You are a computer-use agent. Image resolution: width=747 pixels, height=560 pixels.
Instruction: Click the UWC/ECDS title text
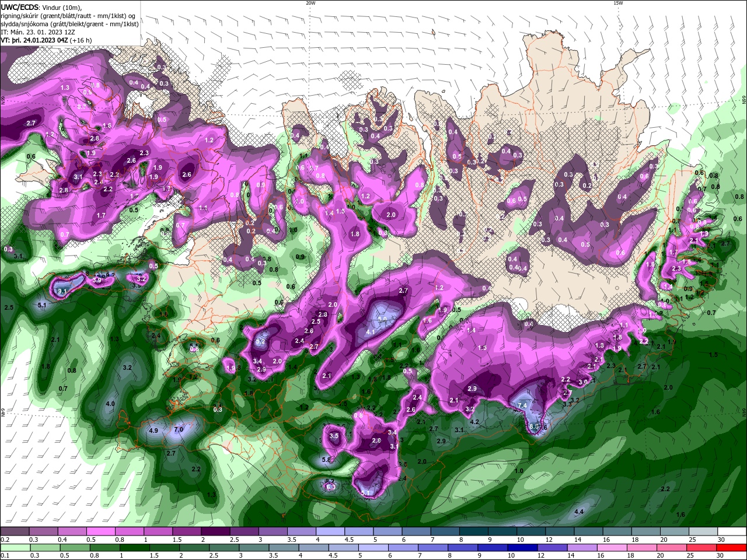click(x=20, y=7)
